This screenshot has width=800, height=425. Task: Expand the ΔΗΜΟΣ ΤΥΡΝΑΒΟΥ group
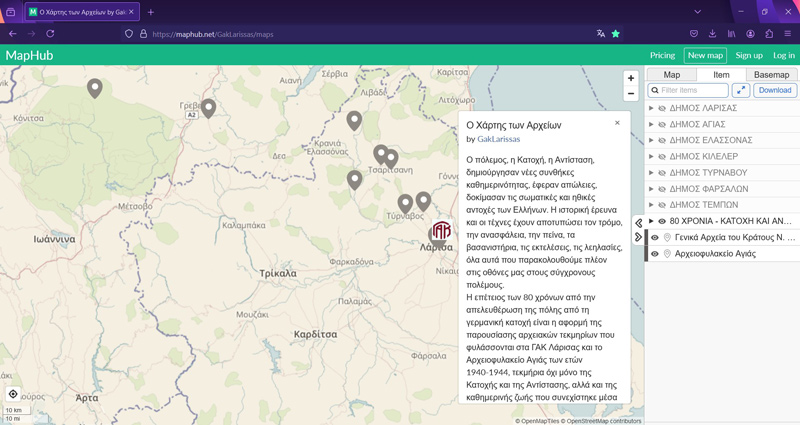coord(651,173)
